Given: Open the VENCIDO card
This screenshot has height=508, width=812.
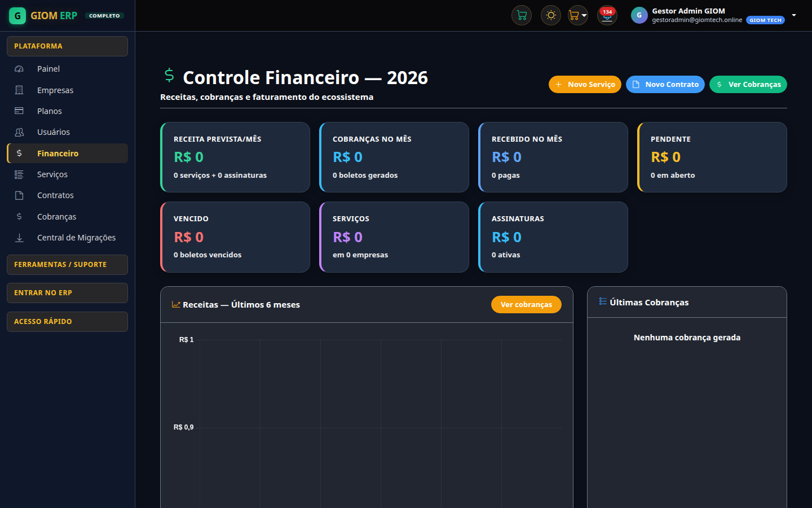Looking at the screenshot, I should (235, 237).
